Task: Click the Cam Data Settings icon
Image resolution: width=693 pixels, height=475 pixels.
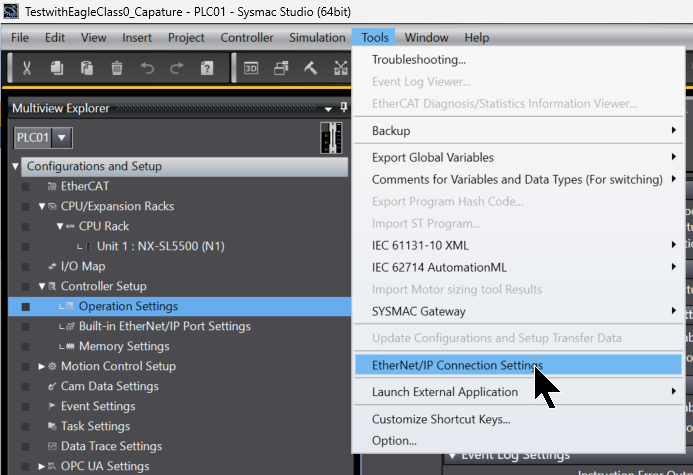Action: [x=52, y=386]
